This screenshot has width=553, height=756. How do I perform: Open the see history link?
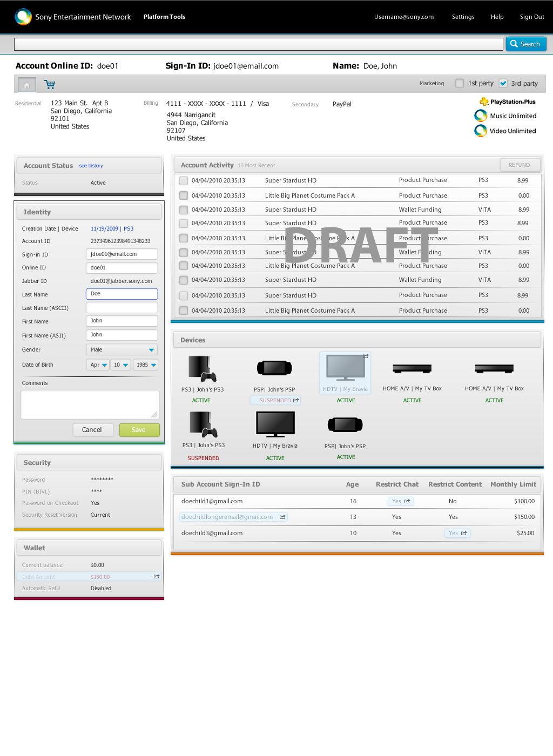[x=91, y=166]
